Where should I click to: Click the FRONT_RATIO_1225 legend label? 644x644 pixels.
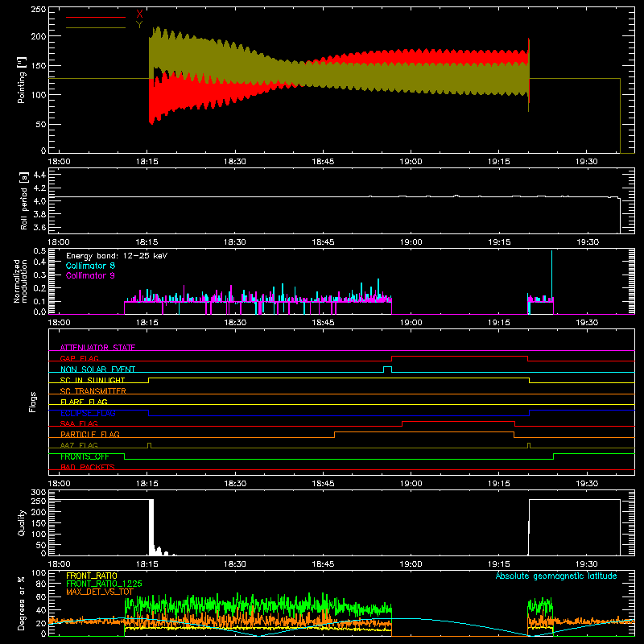104,584
